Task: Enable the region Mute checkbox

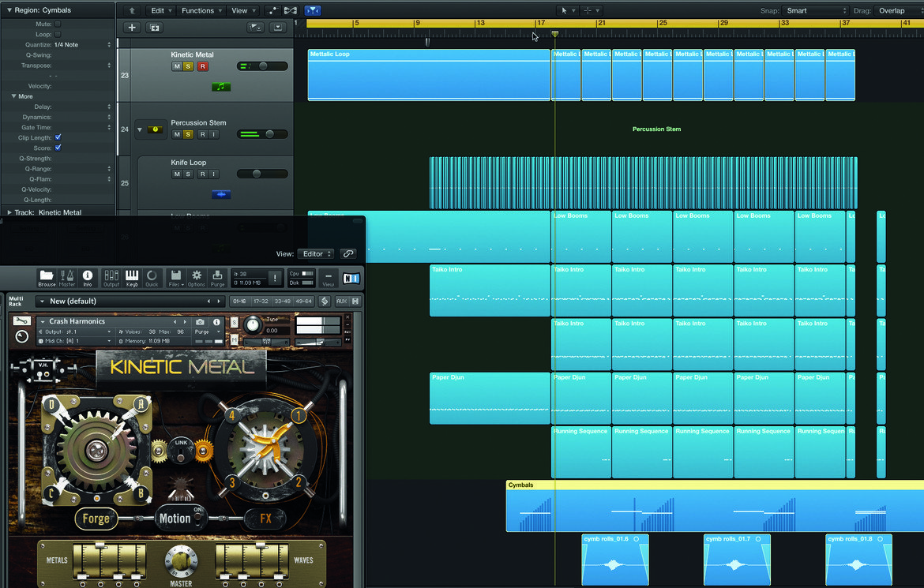Action: click(x=58, y=24)
